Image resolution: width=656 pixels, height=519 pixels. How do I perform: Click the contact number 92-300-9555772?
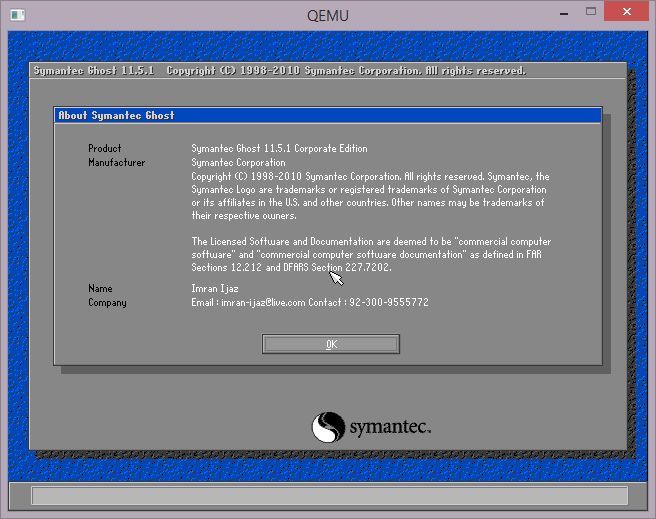click(388, 303)
